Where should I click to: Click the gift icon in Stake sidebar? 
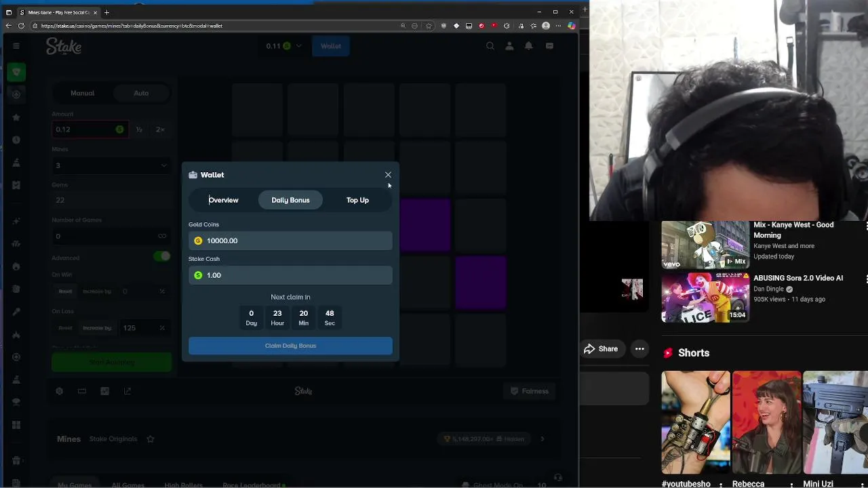(x=16, y=460)
